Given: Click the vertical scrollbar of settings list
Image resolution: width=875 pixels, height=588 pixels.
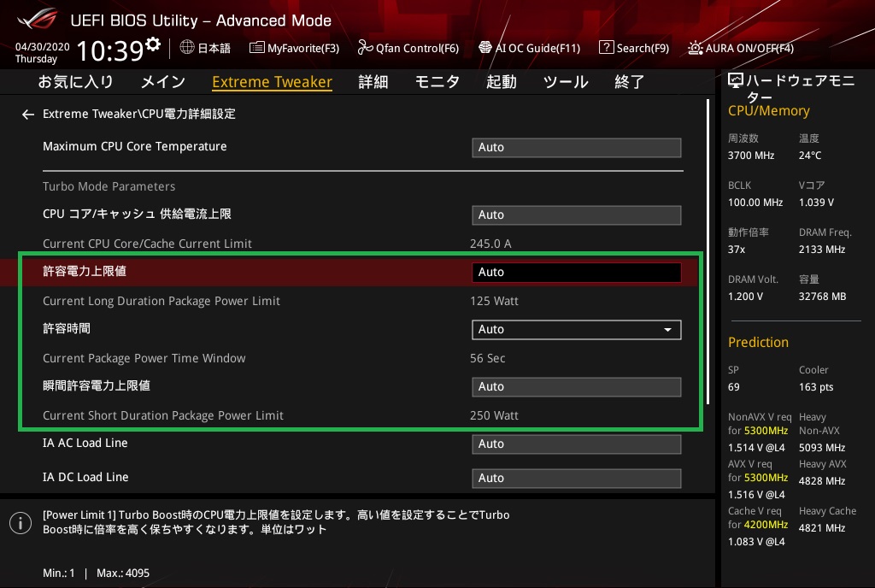Looking at the screenshot, I should pyautogui.click(x=708, y=251).
